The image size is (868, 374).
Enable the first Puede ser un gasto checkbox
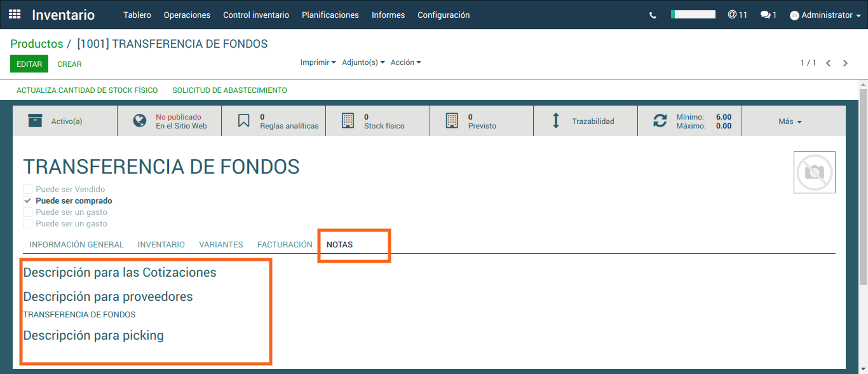pos(27,212)
